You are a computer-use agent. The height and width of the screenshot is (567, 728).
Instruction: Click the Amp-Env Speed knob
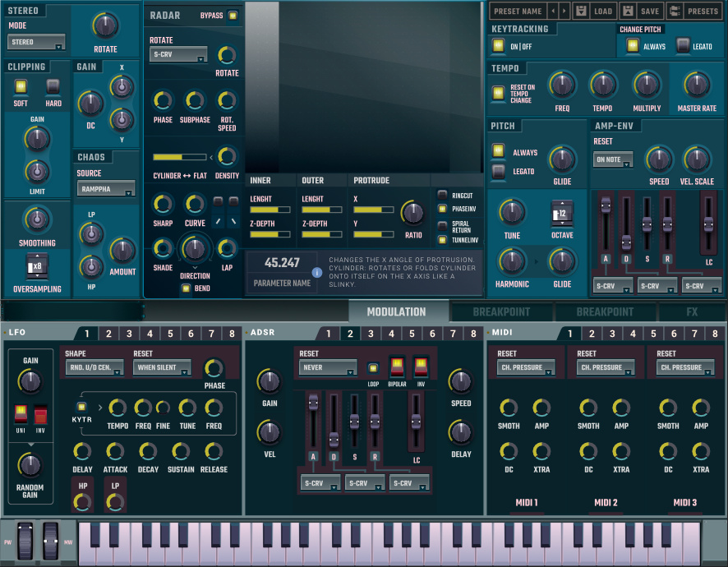(x=659, y=159)
